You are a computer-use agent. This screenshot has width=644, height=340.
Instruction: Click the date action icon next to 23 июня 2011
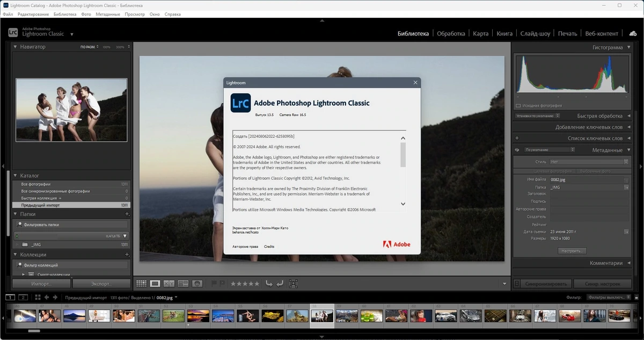click(x=626, y=232)
